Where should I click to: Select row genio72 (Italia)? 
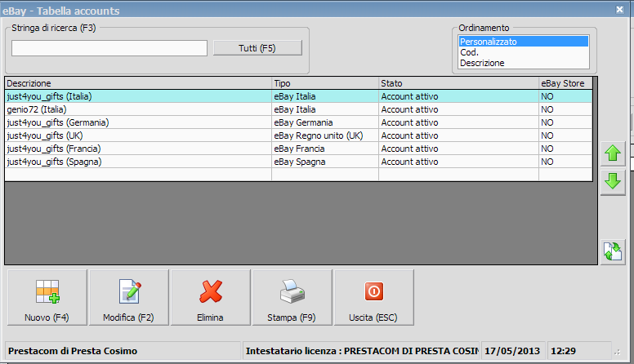click(x=298, y=109)
